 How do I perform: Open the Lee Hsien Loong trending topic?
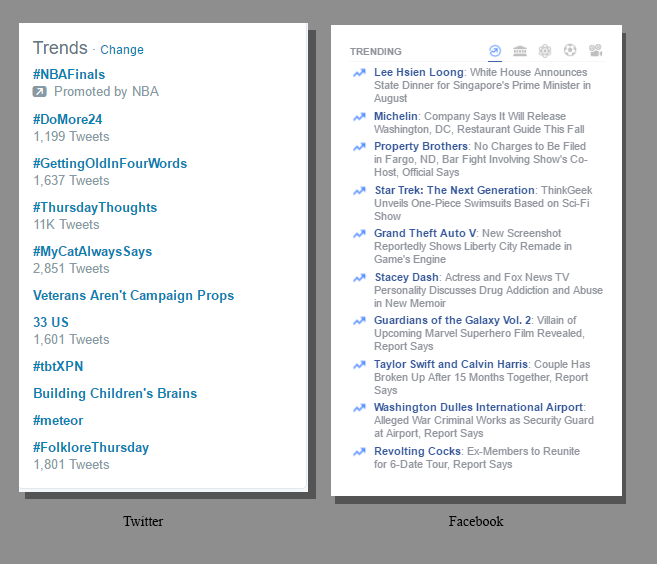point(419,72)
